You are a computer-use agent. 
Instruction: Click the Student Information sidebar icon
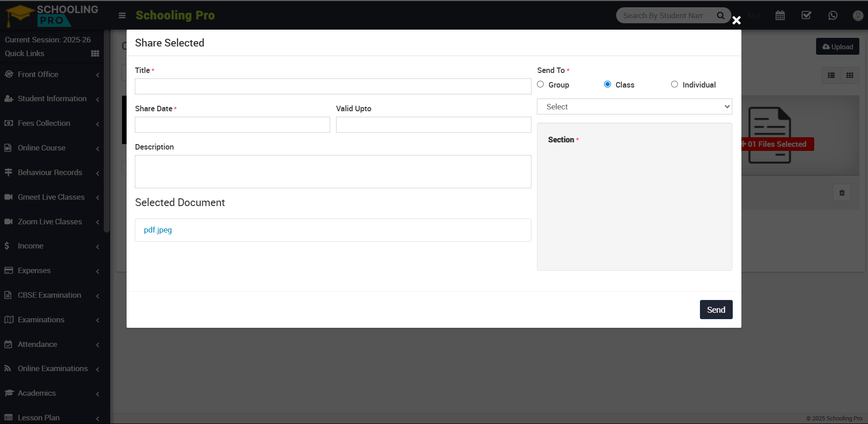[x=9, y=98]
